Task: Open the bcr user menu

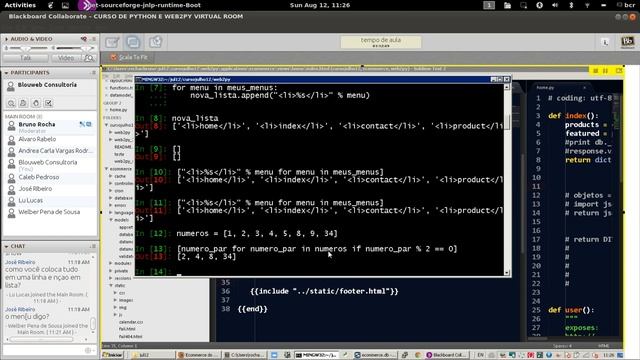Action: pos(626,5)
